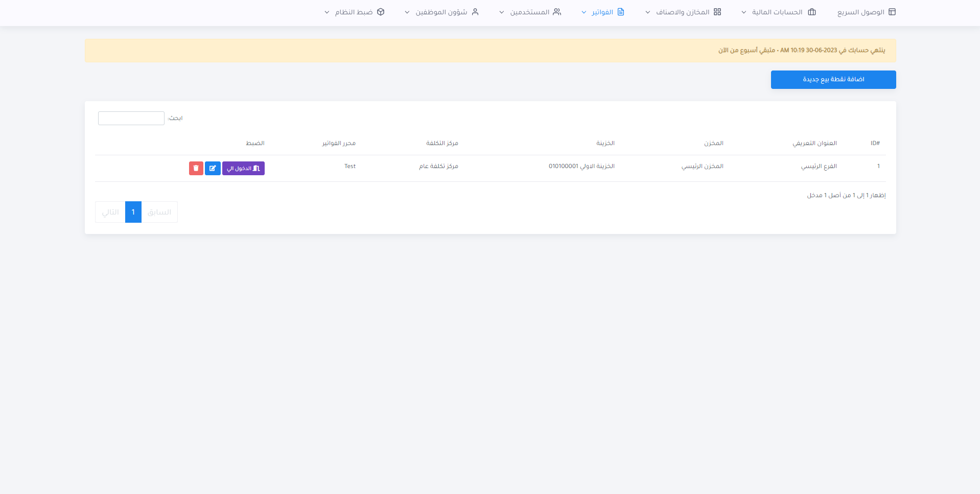Image resolution: width=980 pixels, height=494 pixels.
Task: Edit the point of sale with pencil icon
Action: click(213, 168)
